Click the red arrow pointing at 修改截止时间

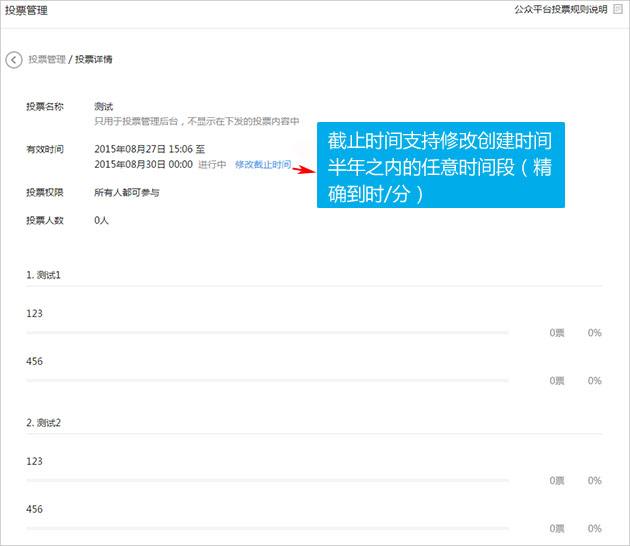coord(303,168)
